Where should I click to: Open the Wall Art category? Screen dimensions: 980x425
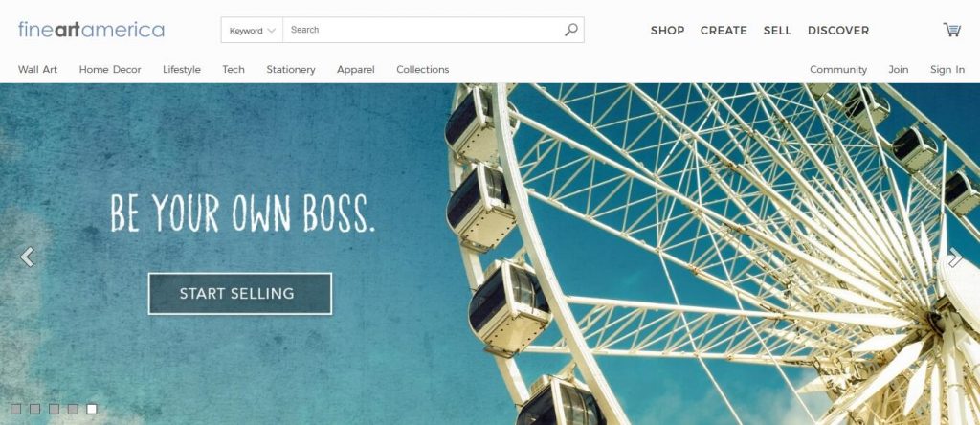click(x=37, y=69)
